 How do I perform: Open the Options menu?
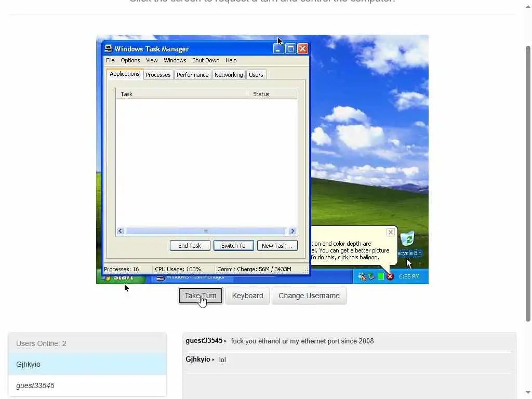[130, 60]
